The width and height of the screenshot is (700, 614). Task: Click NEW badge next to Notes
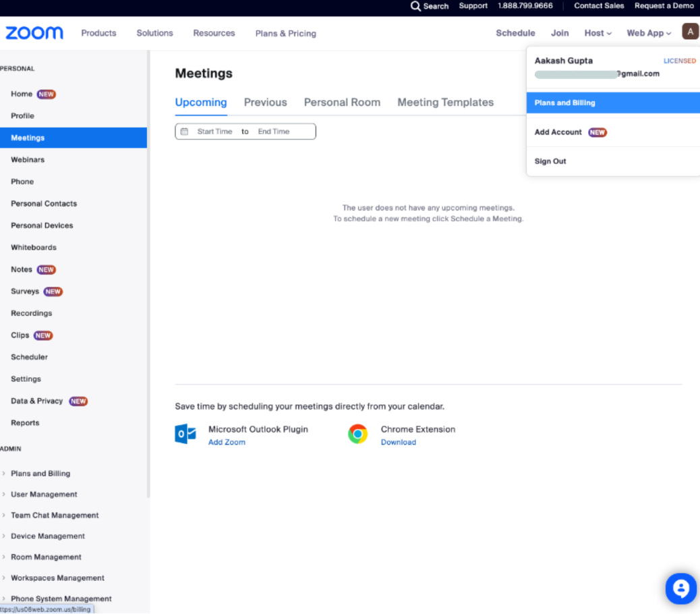tap(46, 270)
